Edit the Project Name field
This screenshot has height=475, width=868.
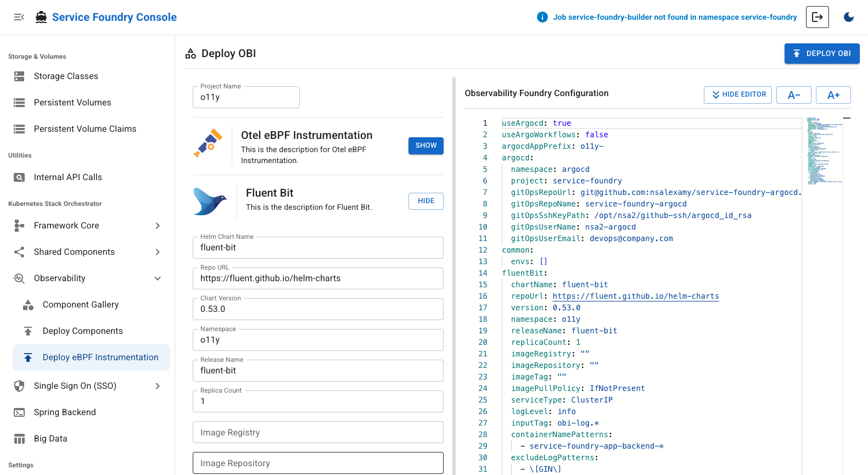(x=246, y=97)
